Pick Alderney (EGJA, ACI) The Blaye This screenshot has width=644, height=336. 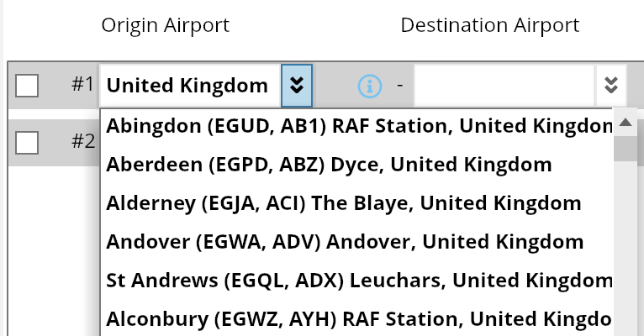[x=344, y=204]
